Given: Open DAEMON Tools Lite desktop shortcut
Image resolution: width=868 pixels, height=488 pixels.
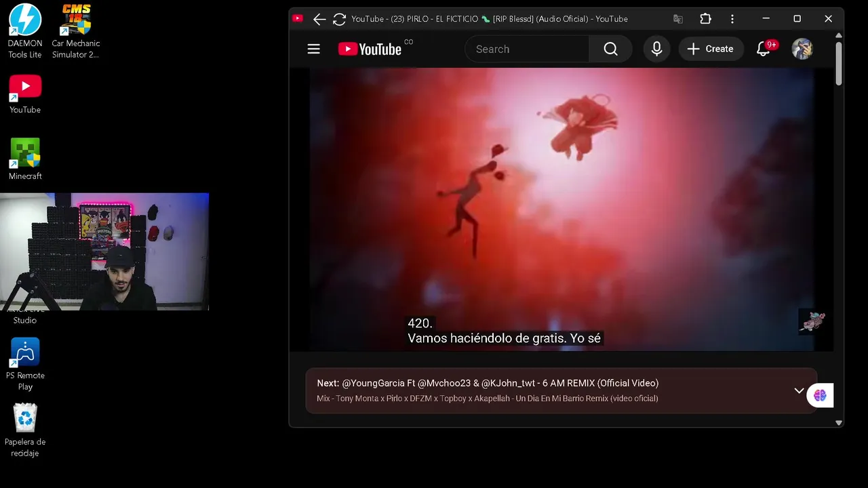Looking at the screenshot, I should (x=25, y=30).
